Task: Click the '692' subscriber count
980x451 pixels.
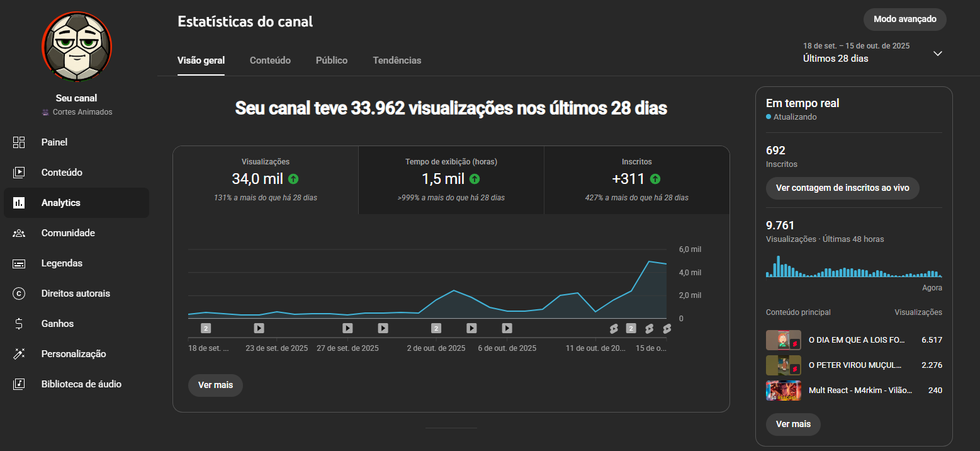Action: (775, 151)
